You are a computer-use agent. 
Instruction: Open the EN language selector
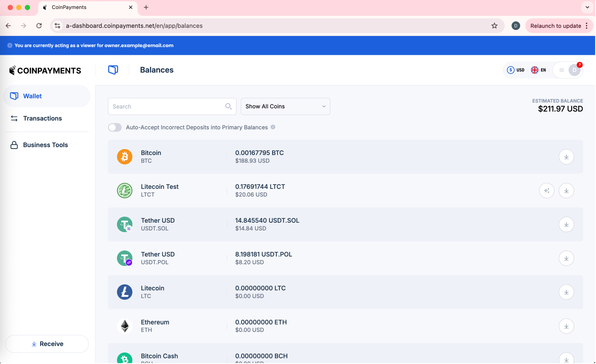[x=538, y=70]
